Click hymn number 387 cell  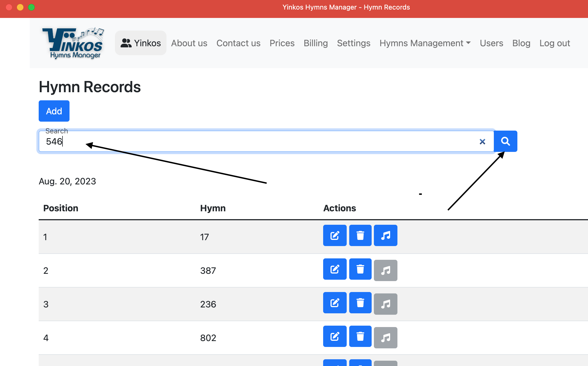pyautogui.click(x=208, y=271)
